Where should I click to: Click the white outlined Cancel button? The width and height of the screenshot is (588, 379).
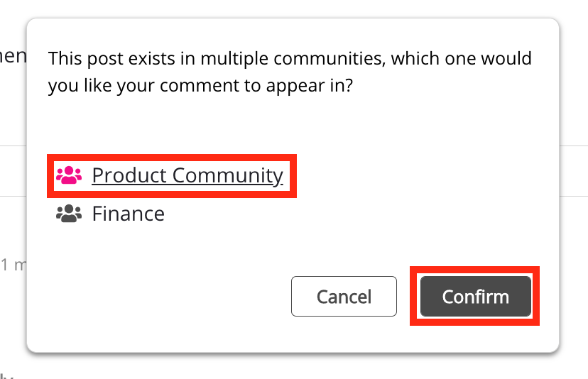[x=344, y=296]
